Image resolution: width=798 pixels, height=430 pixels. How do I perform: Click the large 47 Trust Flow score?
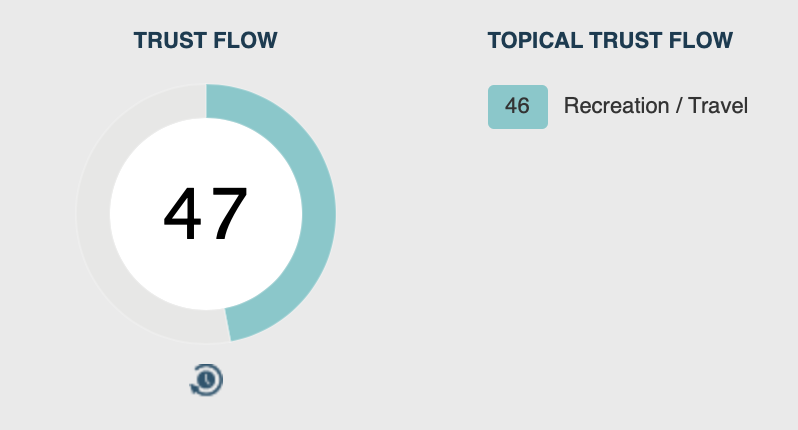(206, 214)
